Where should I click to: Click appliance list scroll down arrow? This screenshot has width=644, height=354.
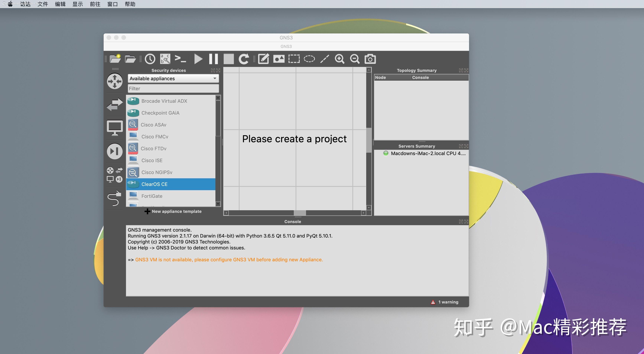[x=218, y=204]
